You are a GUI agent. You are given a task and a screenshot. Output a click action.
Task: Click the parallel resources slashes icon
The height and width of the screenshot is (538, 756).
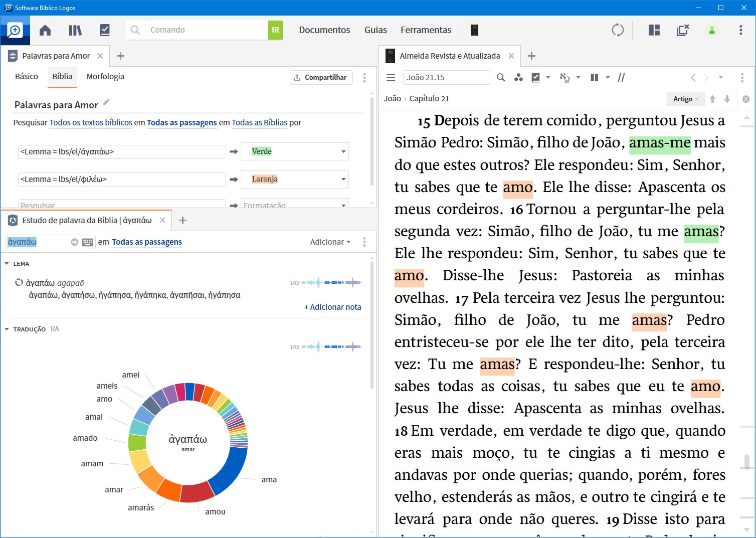[621, 77]
